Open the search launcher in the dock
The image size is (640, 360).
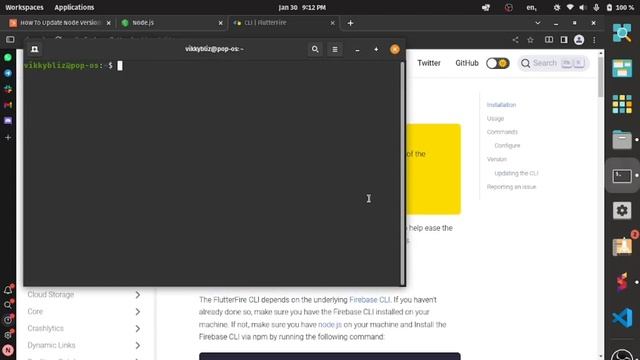coord(622,33)
